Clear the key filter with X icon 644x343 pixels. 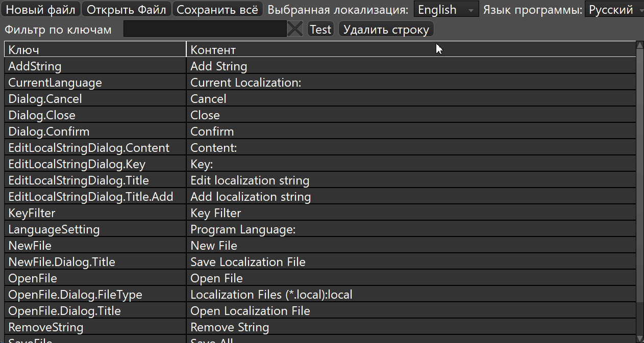[295, 29]
